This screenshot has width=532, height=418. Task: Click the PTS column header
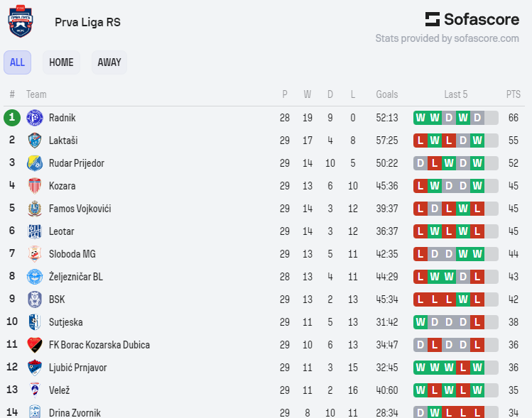tap(513, 94)
